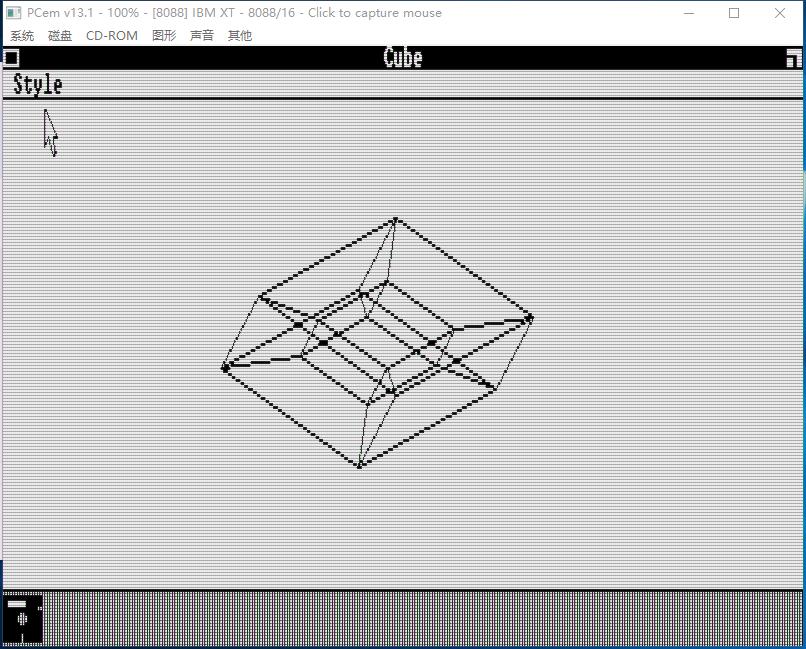
Task: Open the Style menu in Cube
Action: tap(38, 84)
